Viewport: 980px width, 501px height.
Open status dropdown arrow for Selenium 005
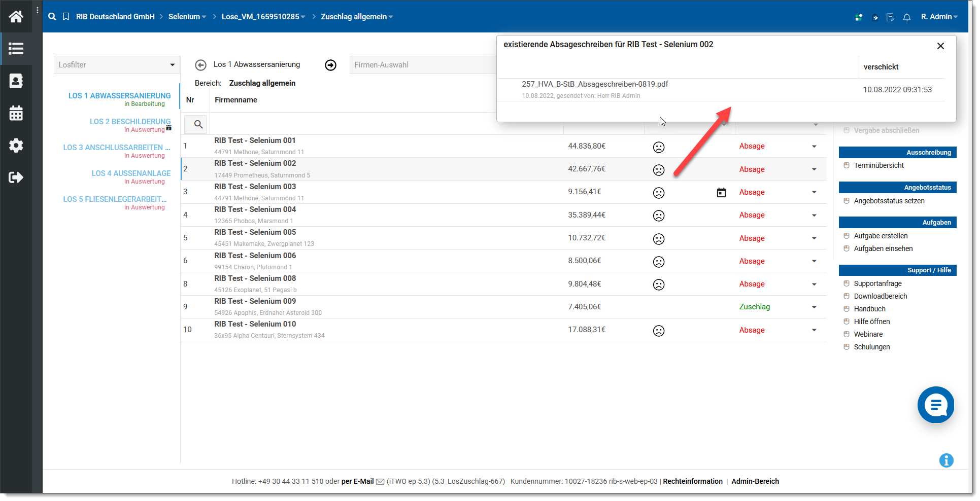click(814, 238)
